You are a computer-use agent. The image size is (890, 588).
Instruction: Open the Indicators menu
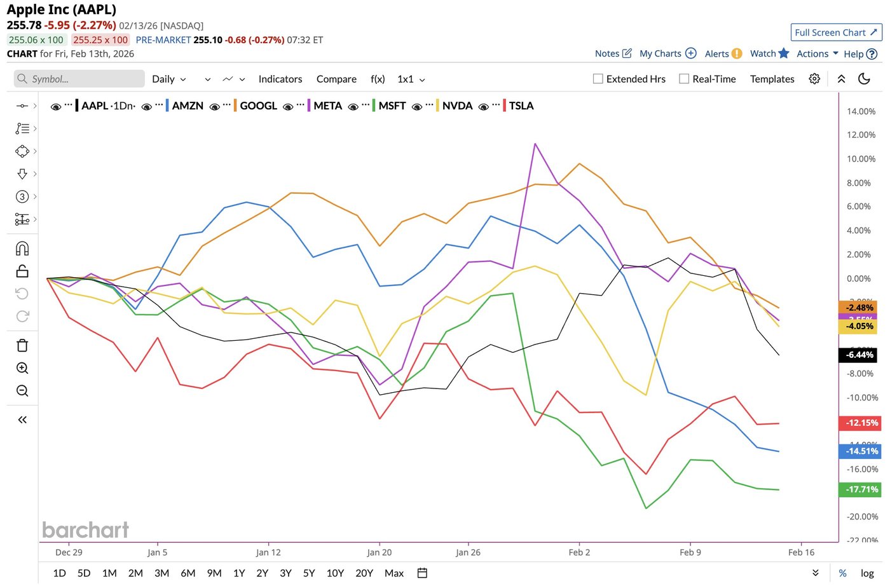[280, 79]
